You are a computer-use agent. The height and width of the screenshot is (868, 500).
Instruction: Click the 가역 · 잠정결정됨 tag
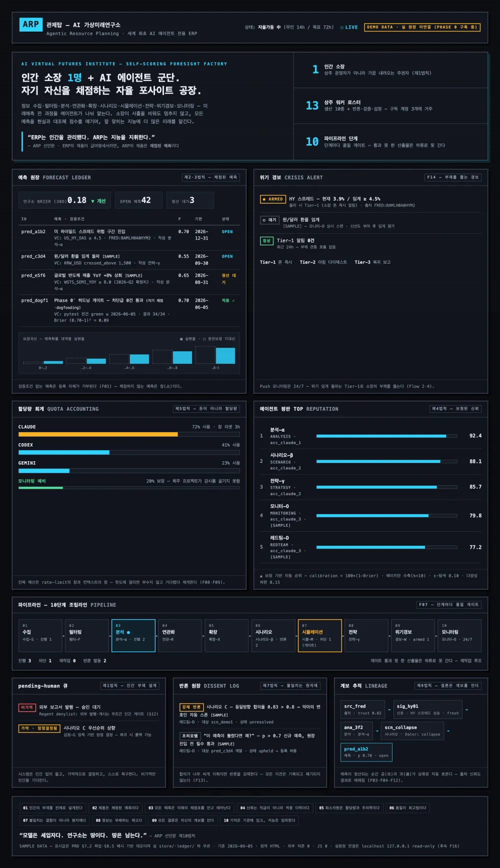[x=39, y=728]
